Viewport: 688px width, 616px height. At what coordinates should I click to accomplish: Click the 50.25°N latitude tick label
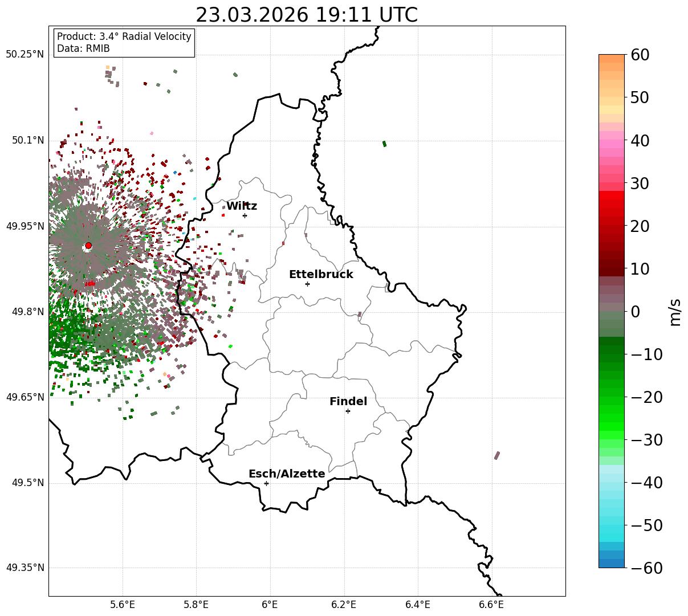[25, 55]
